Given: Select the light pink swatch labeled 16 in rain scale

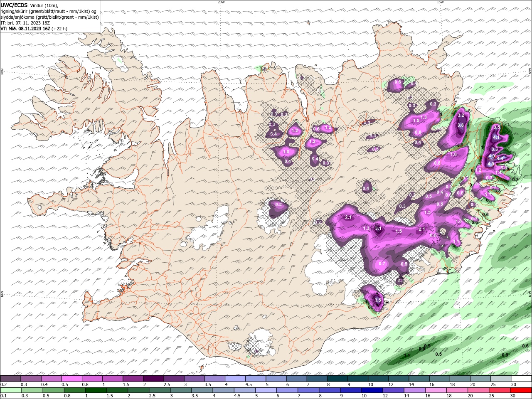Looking at the screenshot, I should click(435, 390).
